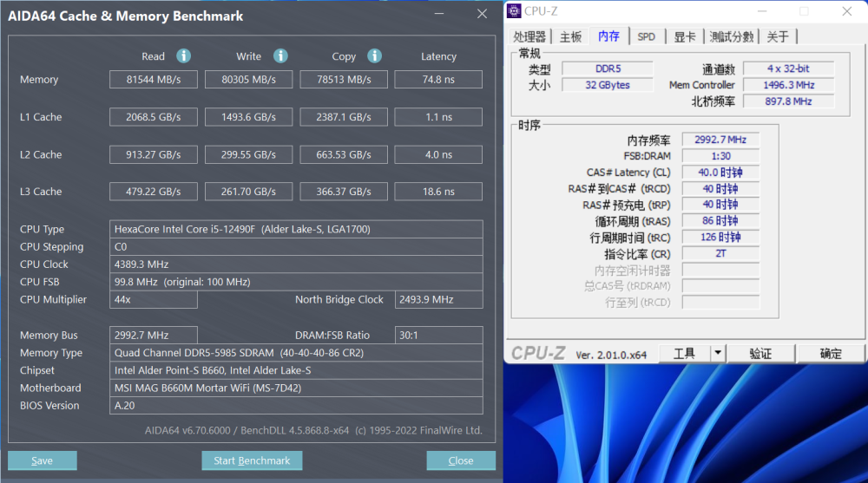Click the 确定 button in CPU-Z
Viewport: 868px width, 483px height.
click(x=831, y=353)
